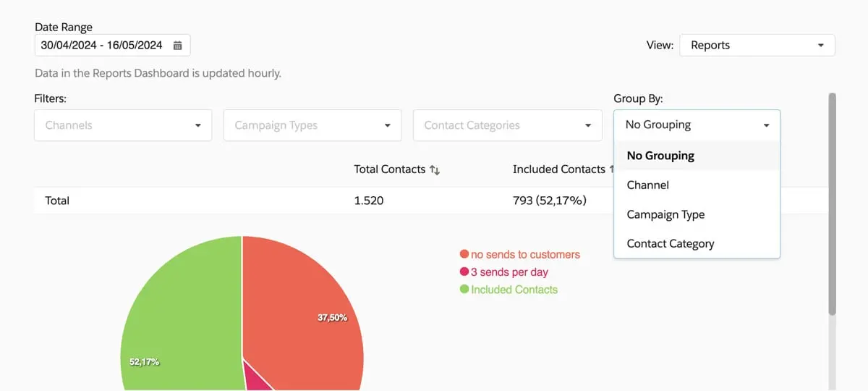
Task: Toggle pink '3 sends per day' legend dot
Action: tap(464, 272)
